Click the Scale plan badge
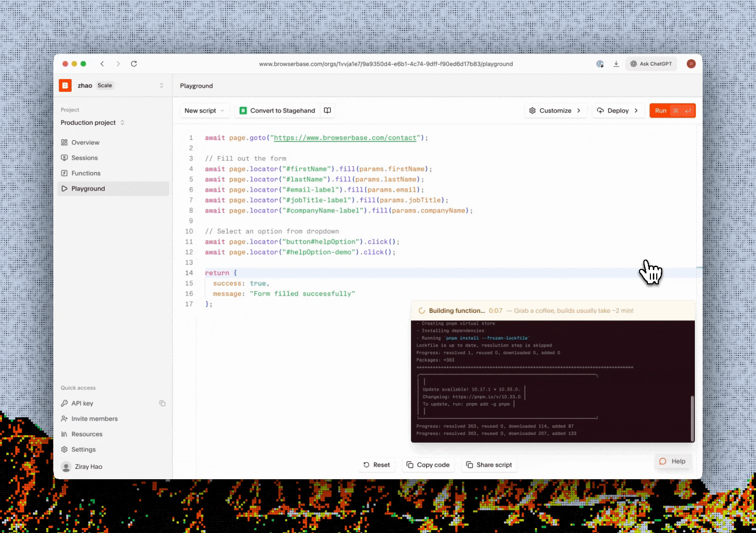Viewport: 756px width, 533px height. pyautogui.click(x=105, y=85)
